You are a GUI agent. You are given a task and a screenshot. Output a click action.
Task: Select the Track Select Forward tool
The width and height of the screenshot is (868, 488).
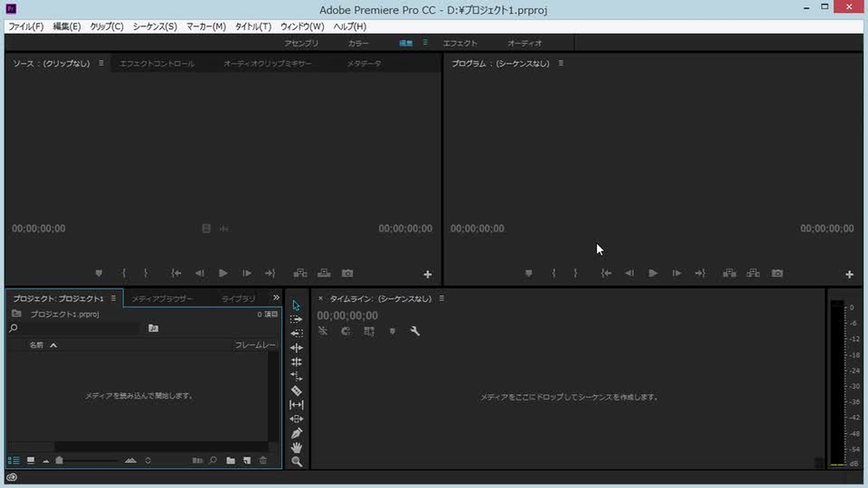(296, 319)
